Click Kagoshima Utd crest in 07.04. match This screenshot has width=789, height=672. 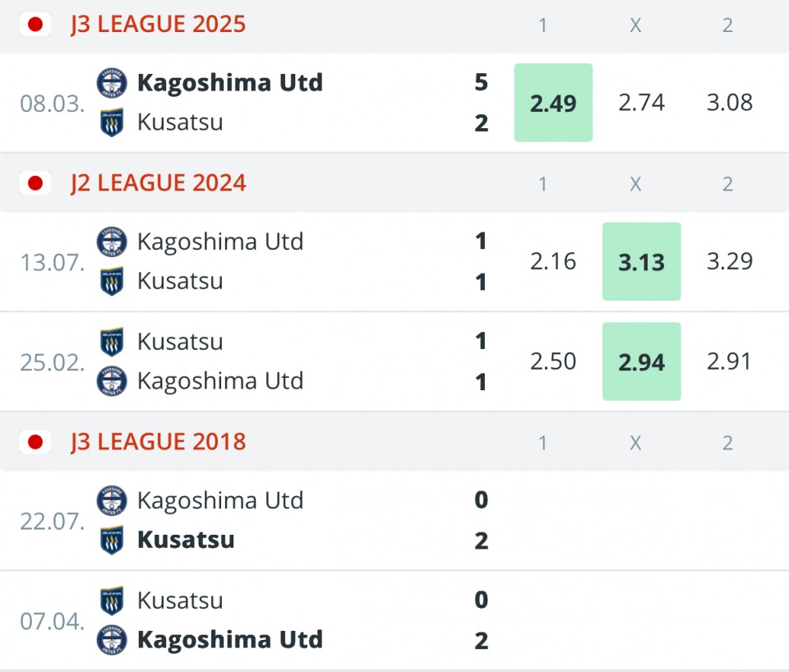112,640
